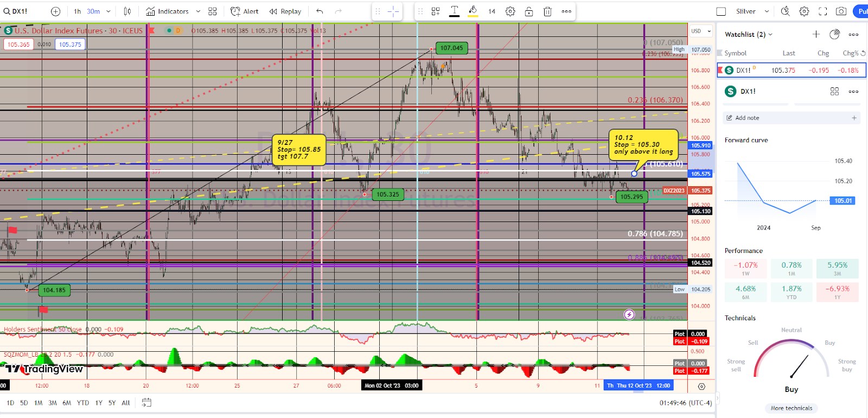Toggle red flag on DX1! watchlist row

click(x=720, y=70)
